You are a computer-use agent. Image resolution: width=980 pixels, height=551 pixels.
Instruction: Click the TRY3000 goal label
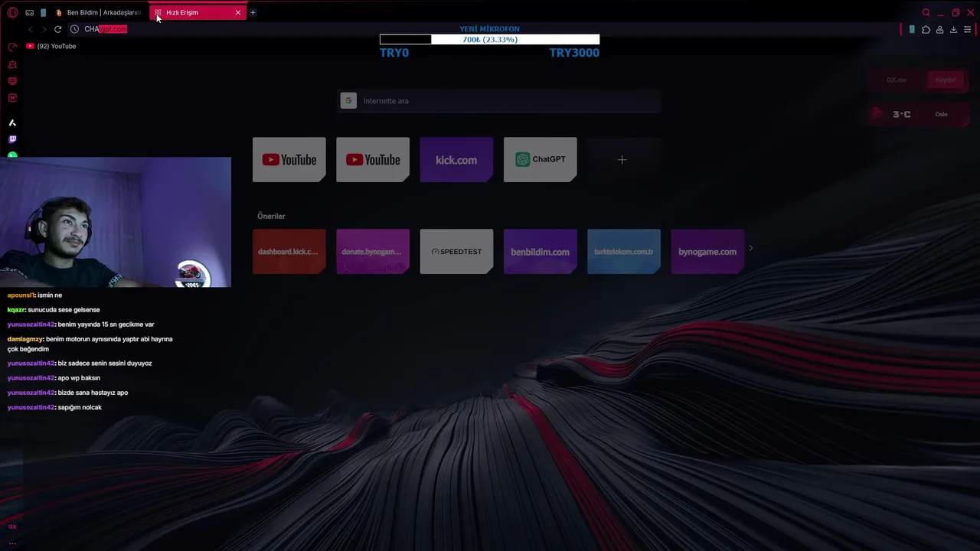pyautogui.click(x=574, y=53)
